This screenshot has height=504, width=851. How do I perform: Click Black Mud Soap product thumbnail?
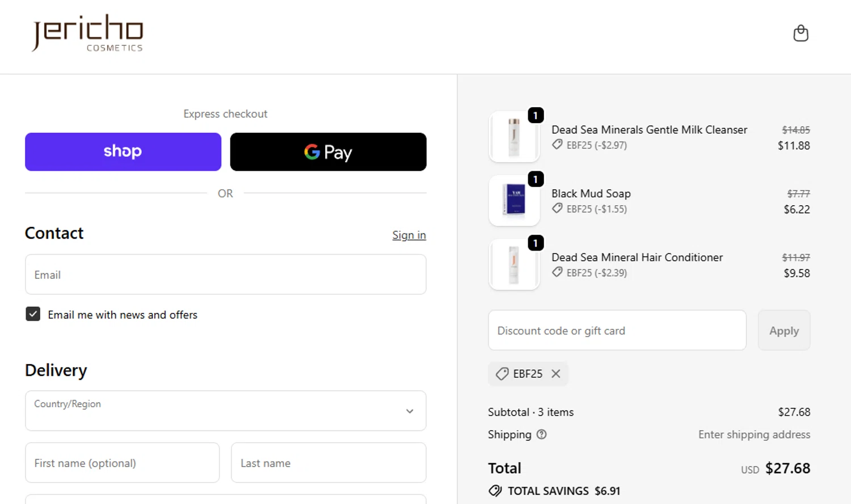pyautogui.click(x=514, y=201)
